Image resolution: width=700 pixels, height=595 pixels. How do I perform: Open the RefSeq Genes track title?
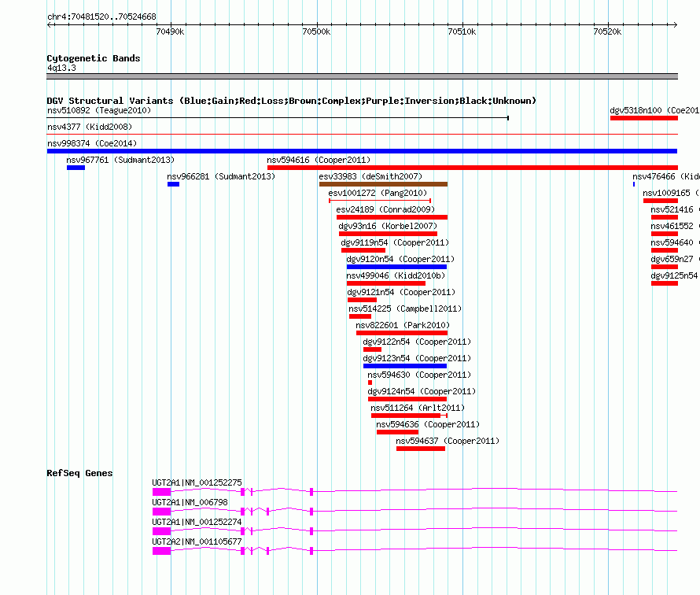(x=79, y=473)
